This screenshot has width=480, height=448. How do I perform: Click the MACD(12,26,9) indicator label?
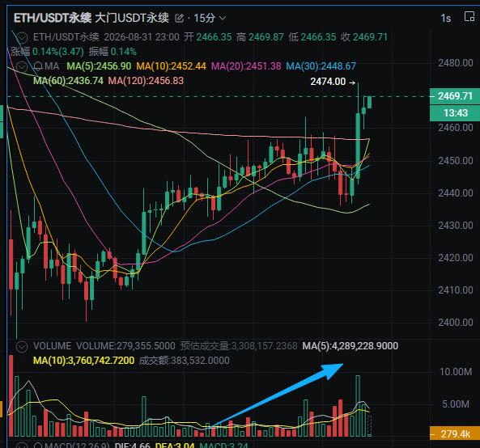point(77,446)
